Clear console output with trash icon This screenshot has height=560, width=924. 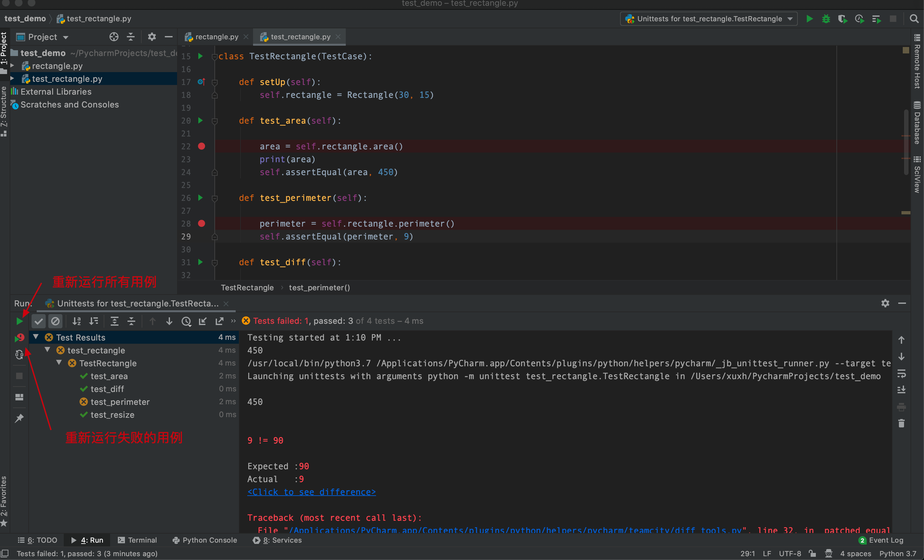click(901, 424)
